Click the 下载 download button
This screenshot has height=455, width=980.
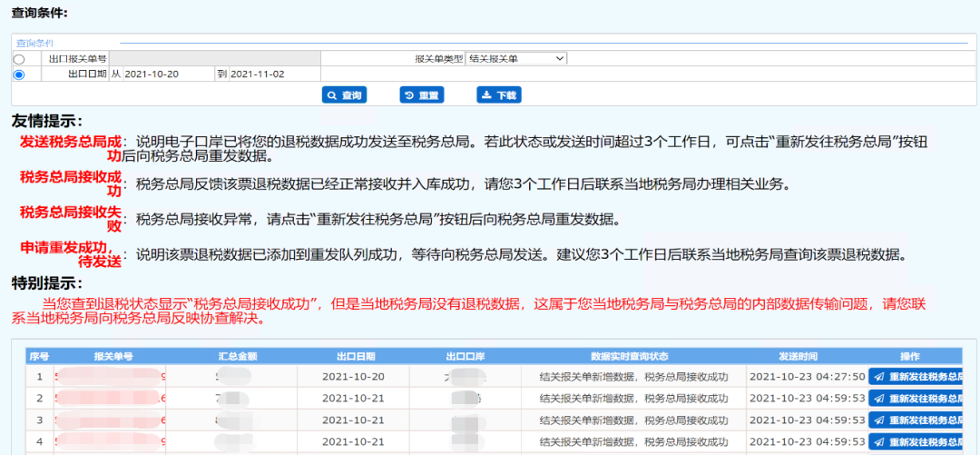(499, 95)
